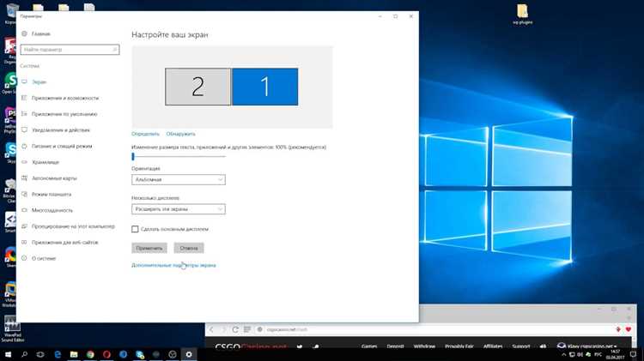Launch Opera browser from the taskbar
644x361 pixels.
(x=106, y=354)
